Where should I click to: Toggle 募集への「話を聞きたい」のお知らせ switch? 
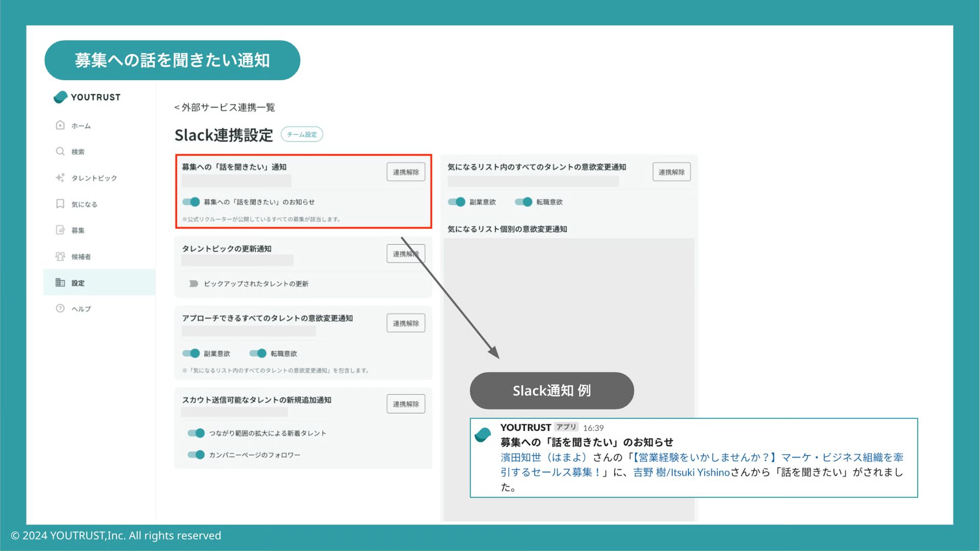pos(191,202)
